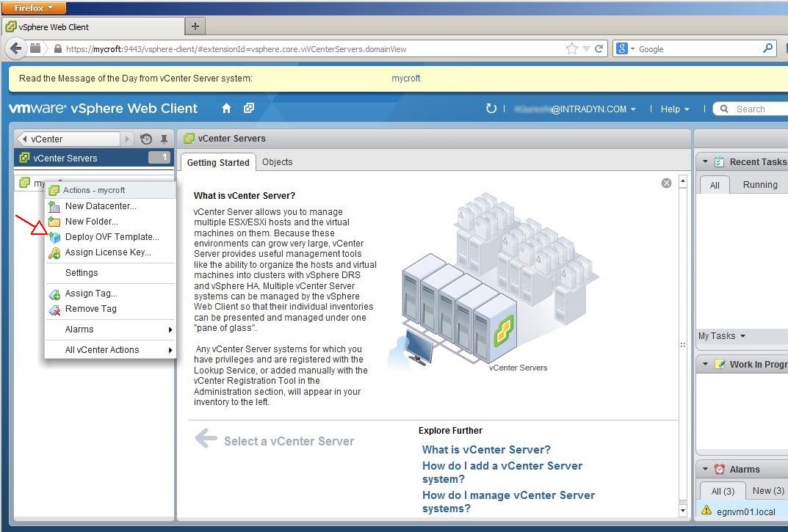
Task: Click the vCenter Servers count badge 1
Action: [159, 157]
